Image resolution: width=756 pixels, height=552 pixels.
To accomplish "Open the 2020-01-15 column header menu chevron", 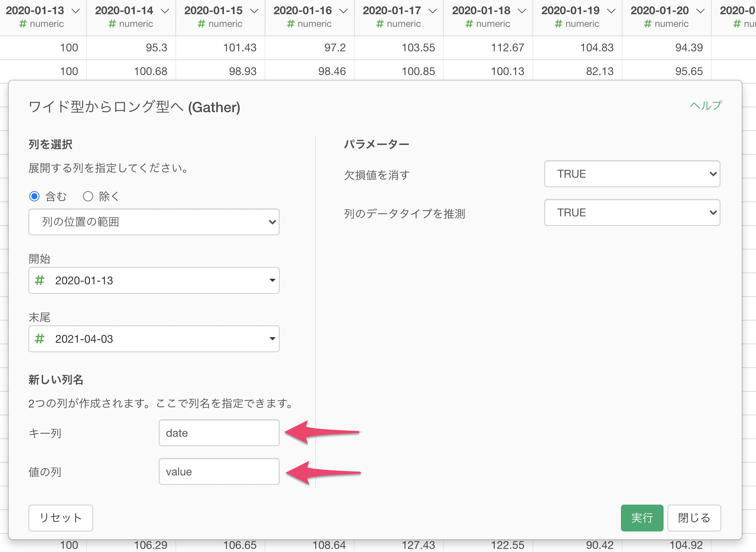I will 254,11.
